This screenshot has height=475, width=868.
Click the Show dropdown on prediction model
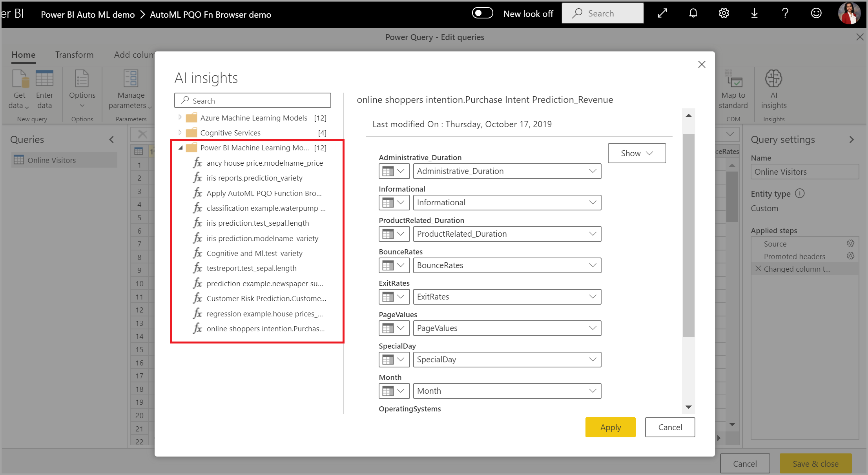tap(636, 153)
